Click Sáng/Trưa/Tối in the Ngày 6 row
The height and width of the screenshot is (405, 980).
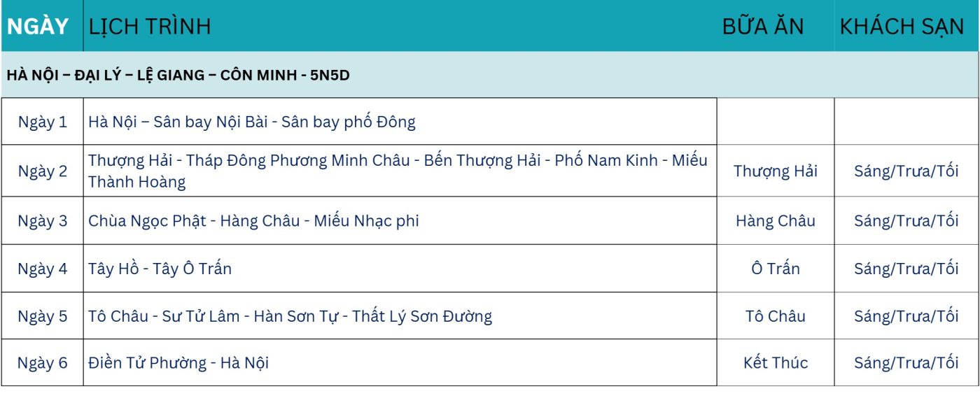pos(906,362)
